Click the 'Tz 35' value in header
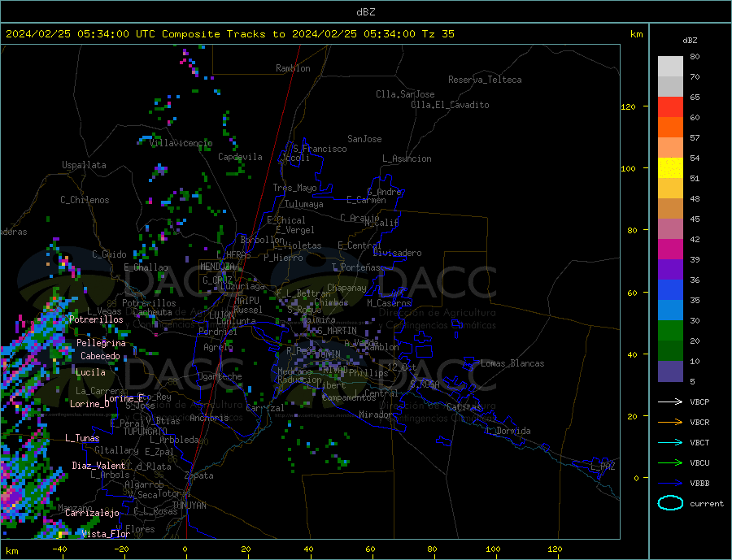This screenshot has height=560, width=732. [x=438, y=34]
